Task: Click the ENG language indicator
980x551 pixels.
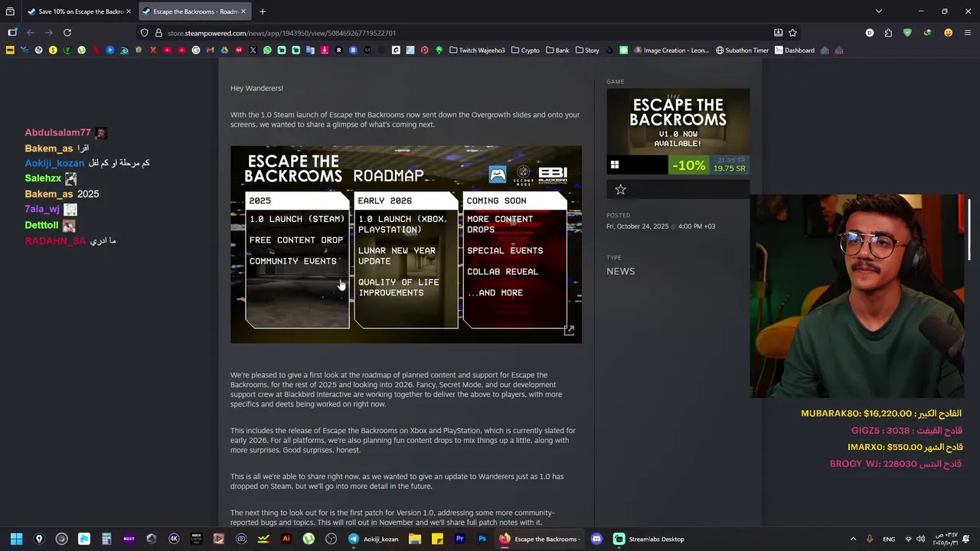Action: [x=889, y=539]
